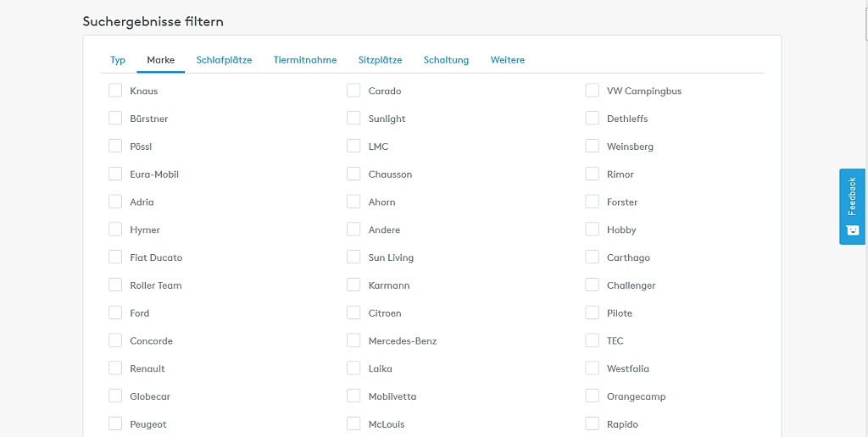The width and height of the screenshot is (868, 437).
Task: Switch to the Typ tab
Action: point(118,60)
